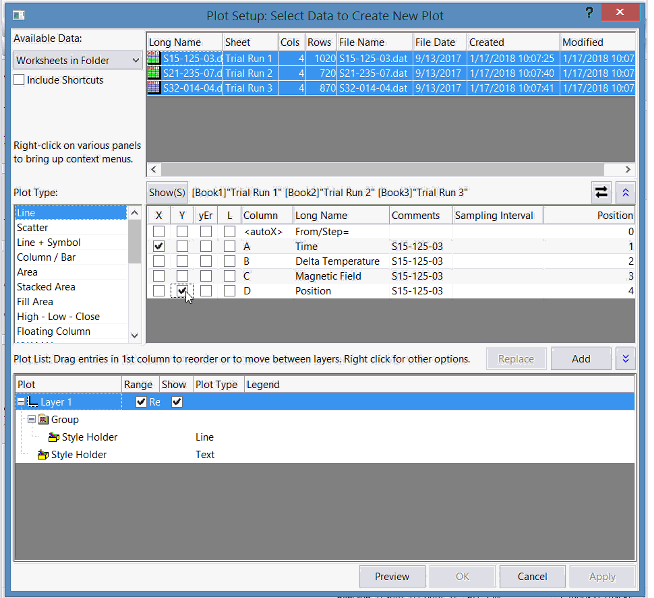The width and height of the screenshot is (654, 598).
Task: Select the S32-014-04.dat file name cell
Action: coord(375,88)
